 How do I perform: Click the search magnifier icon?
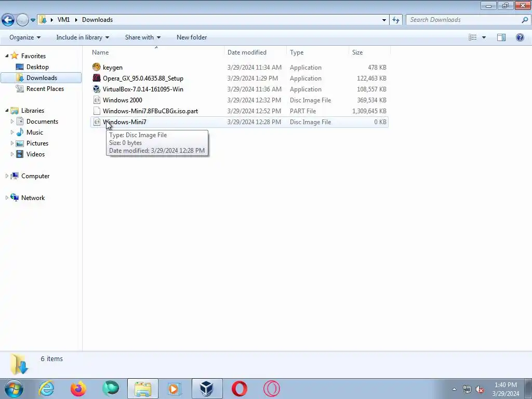[x=525, y=20]
